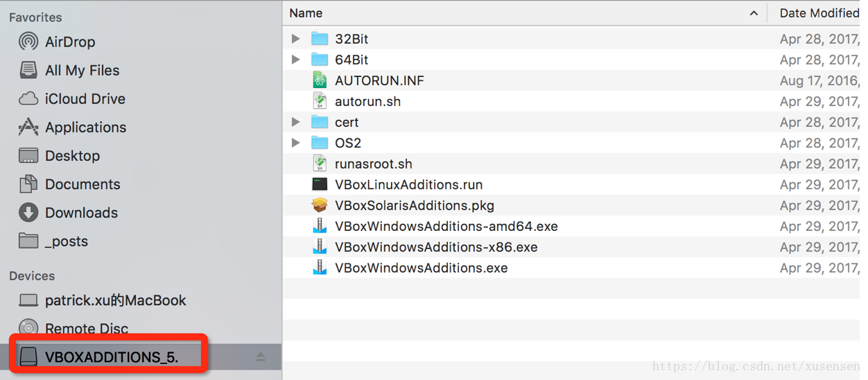The width and height of the screenshot is (868, 380).
Task: Open the iCloud Drive cloud icon
Action: pyautogui.click(x=28, y=98)
